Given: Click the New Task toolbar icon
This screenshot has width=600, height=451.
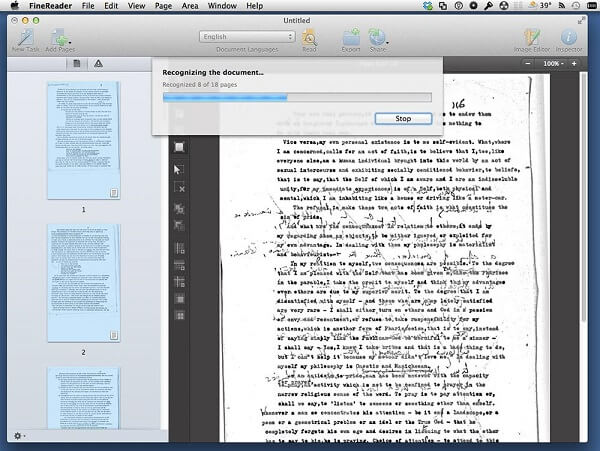Looking at the screenshot, I should (x=25, y=38).
